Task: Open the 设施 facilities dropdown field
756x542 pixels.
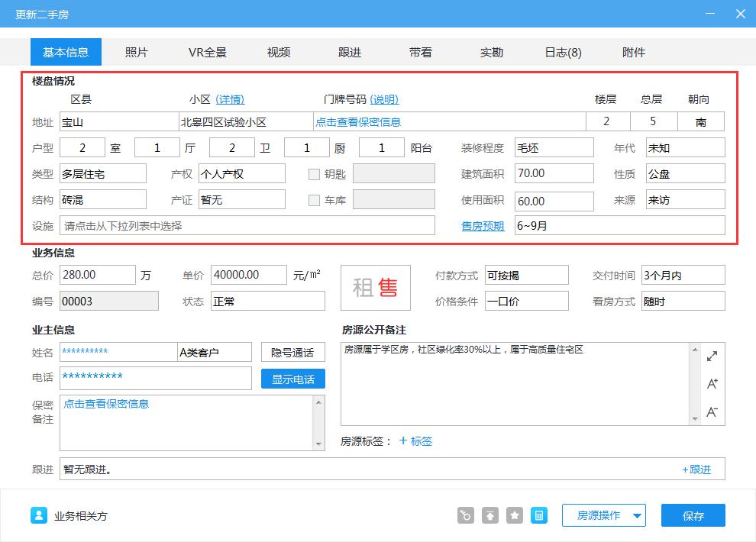Action: 246,225
